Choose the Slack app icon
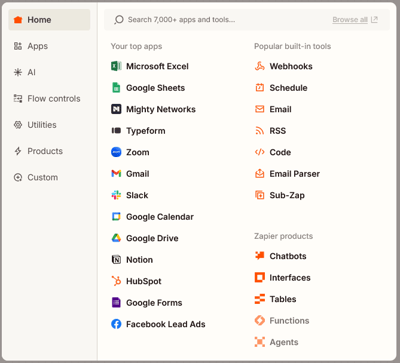This screenshot has height=363, width=400. pyautogui.click(x=116, y=195)
